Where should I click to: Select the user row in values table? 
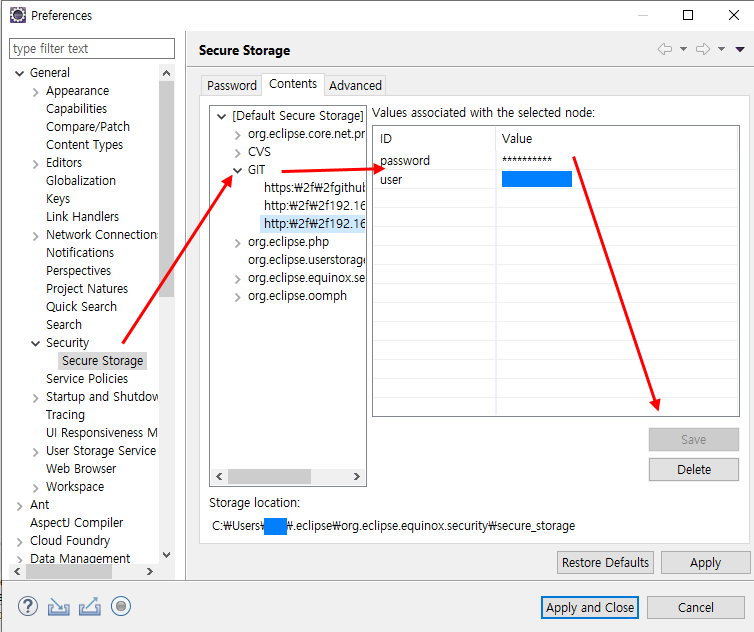(x=556, y=179)
